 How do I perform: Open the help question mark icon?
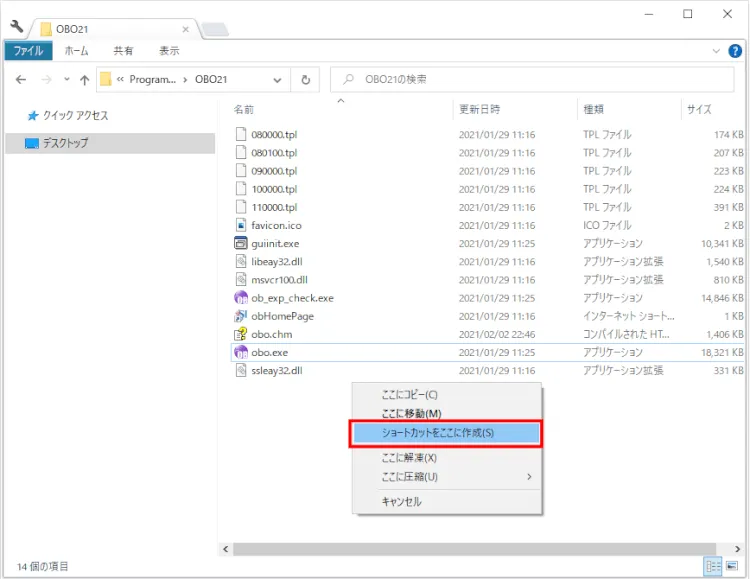[x=735, y=51]
